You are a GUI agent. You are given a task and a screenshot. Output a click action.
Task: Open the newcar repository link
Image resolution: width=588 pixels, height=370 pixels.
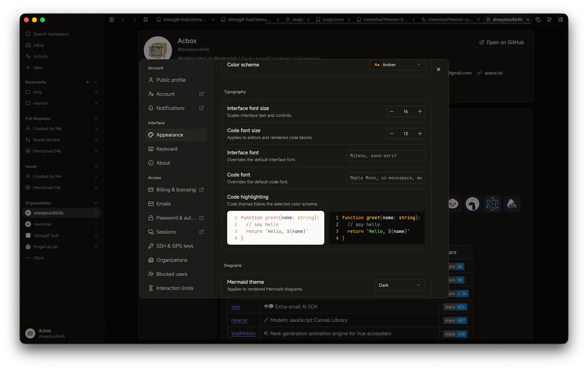click(x=239, y=320)
